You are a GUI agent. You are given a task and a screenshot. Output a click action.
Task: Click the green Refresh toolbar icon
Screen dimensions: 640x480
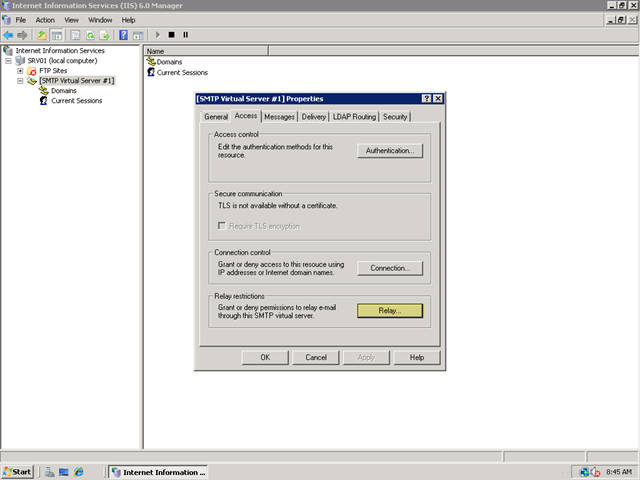pyautogui.click(x=90, y=35)
